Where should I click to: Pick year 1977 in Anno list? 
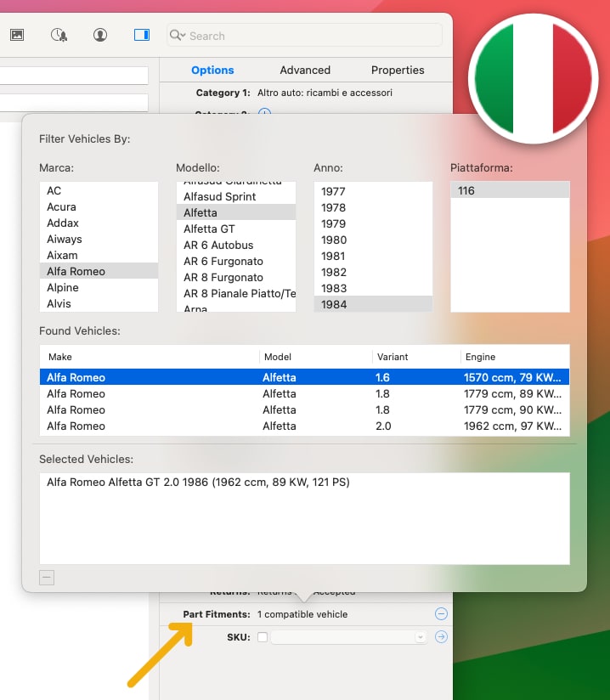373,191
